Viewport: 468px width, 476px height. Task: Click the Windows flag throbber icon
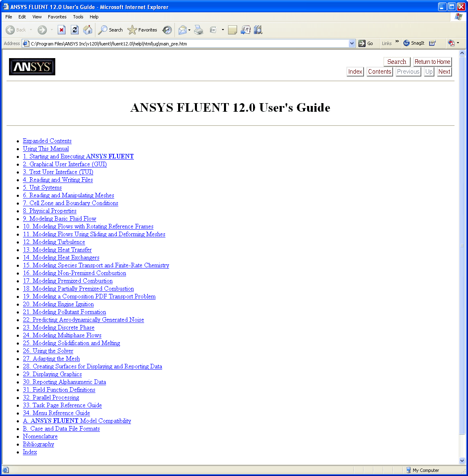pyautogui.click(x=459, y=17)
